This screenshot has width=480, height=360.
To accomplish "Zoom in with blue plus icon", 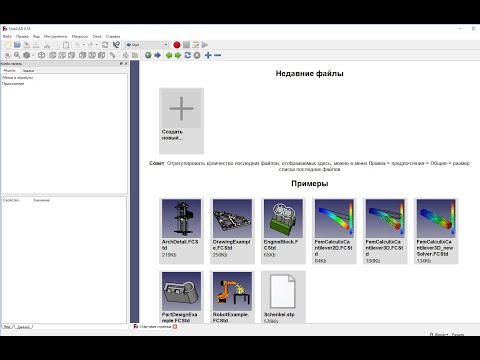I will pos(208,55).
